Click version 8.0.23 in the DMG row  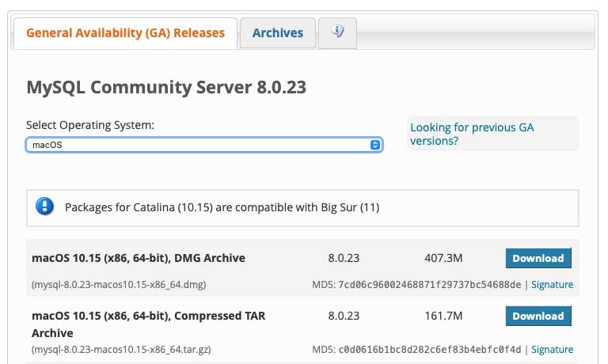(344, 258)
